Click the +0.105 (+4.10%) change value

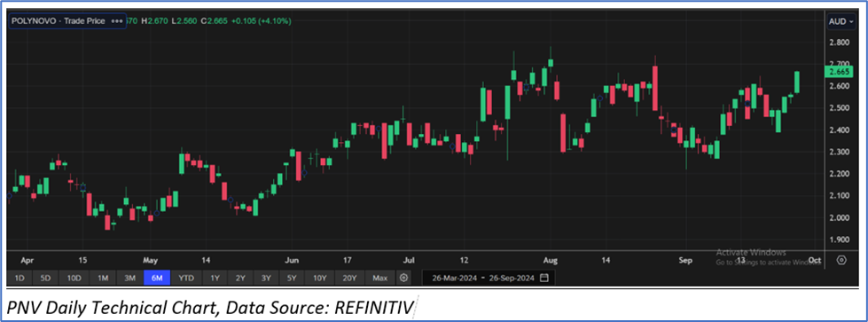click(x=262, y=21)
